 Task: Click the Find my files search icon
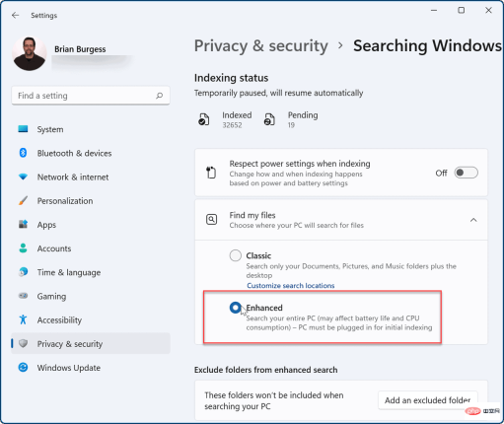pyautogui.click(x=211, y=219)
